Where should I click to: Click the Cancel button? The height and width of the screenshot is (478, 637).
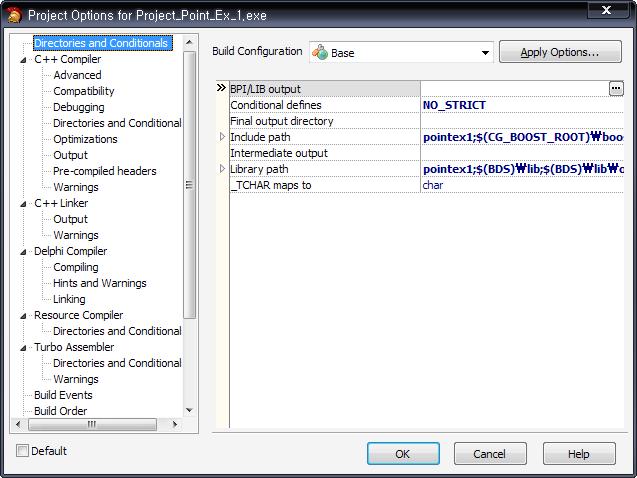point(489,454)
